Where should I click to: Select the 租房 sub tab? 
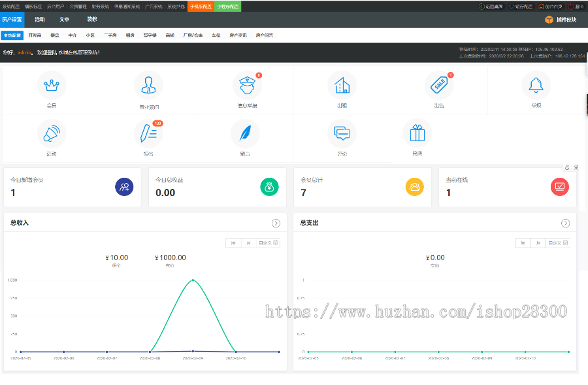tap(130, 35)
